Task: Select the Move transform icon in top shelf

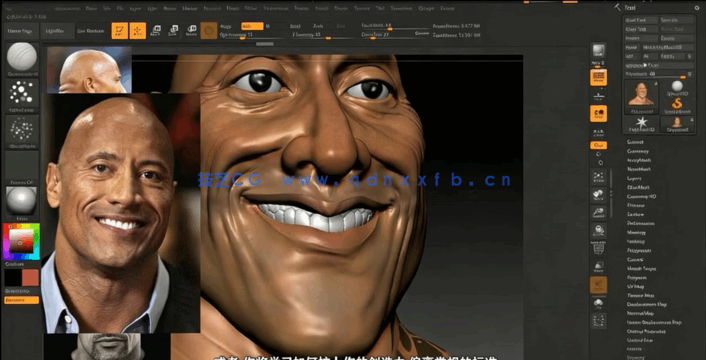Action: click(x=155, y=30)
